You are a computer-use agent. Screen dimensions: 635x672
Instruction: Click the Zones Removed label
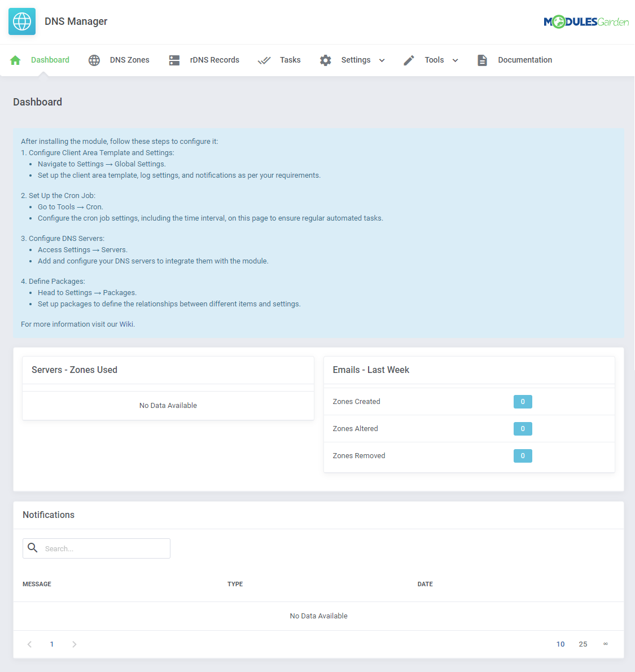359,455
